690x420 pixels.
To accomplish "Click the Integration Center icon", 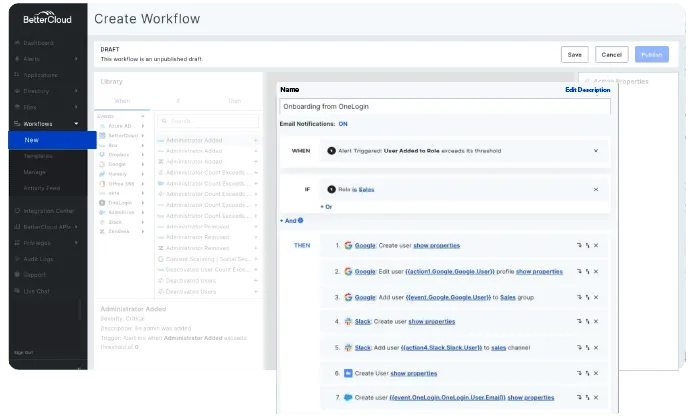I will point(17,210).
